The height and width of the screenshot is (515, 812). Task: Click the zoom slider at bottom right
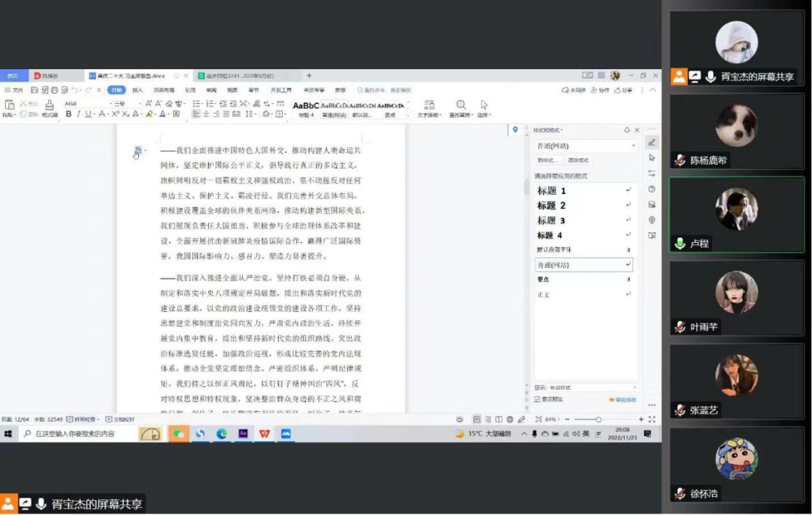[x=598, y=420]
